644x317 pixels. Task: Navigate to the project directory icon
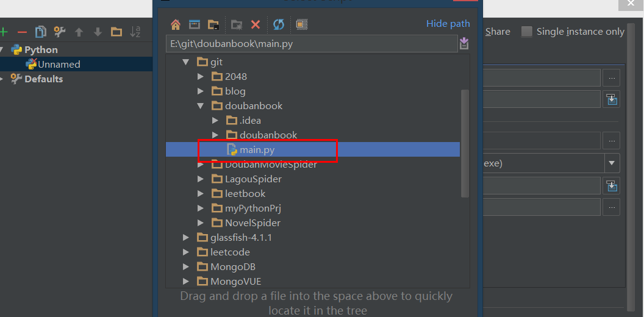213,24
